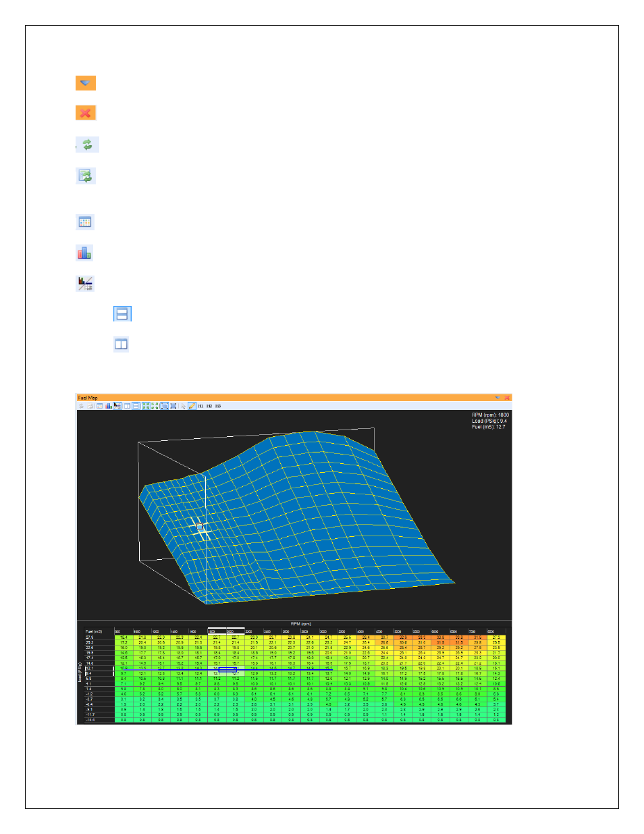
Task: Click the large vertical split layout icon on the page
Action: click(122, 344)
